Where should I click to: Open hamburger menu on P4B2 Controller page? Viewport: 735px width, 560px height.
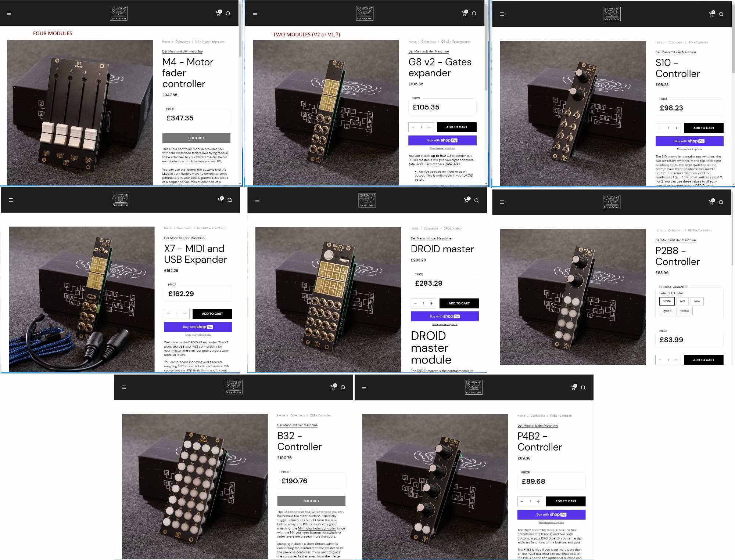(x=364, y=387)
